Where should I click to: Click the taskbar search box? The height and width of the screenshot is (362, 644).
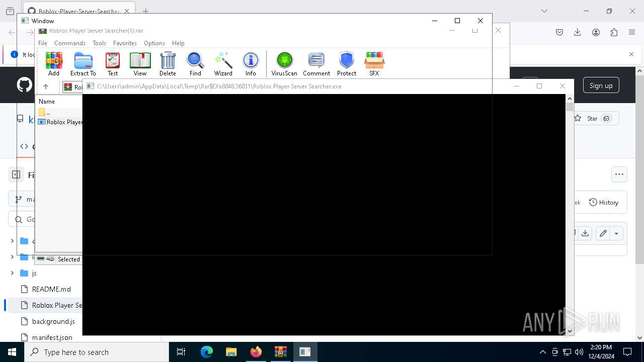(x=97, y=352)
